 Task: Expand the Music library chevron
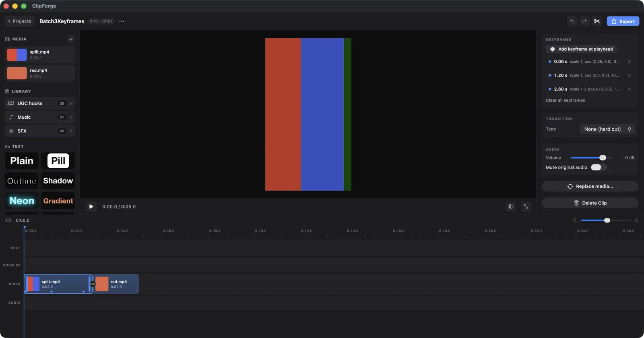click(71, 117)
